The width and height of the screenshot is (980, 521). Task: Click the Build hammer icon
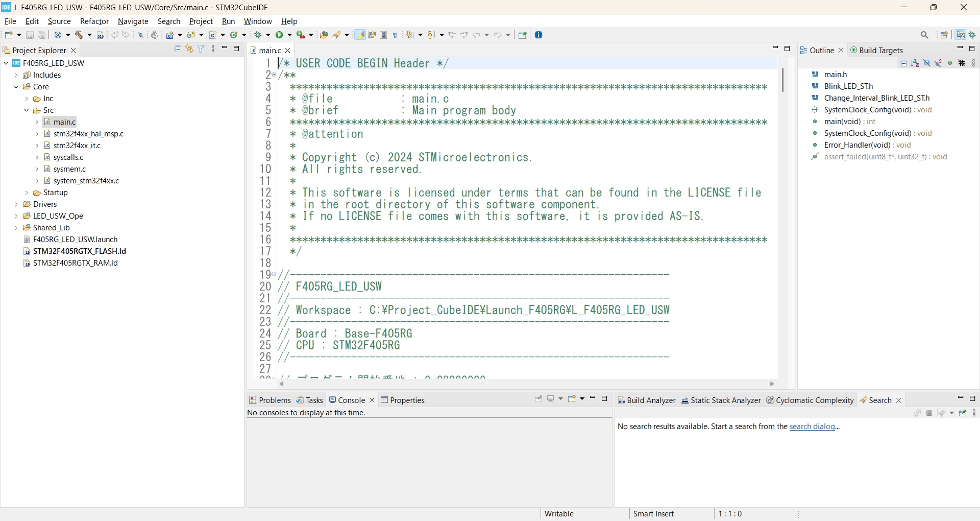[79, 35]
